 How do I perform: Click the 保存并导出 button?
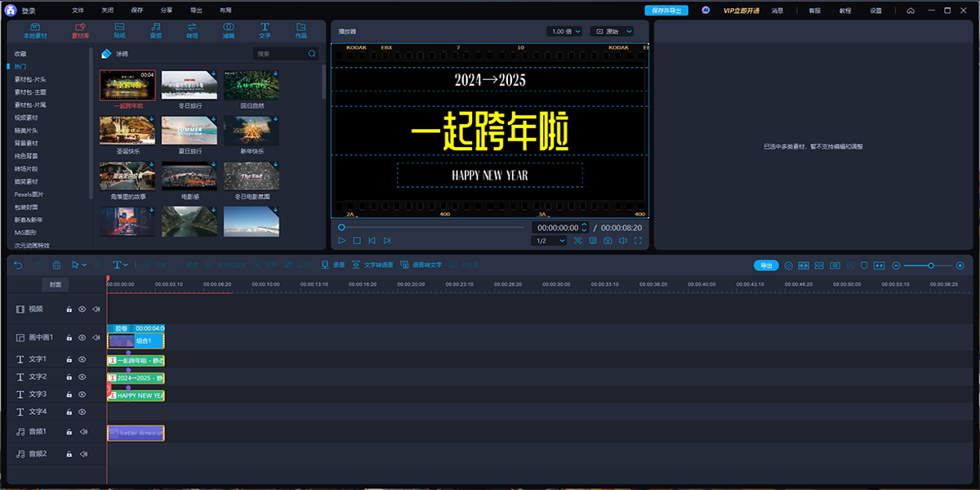[x=666, y=11]
